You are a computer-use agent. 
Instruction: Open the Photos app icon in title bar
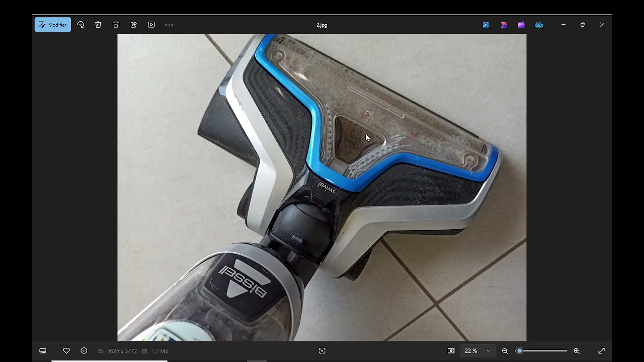click(486, 25)
